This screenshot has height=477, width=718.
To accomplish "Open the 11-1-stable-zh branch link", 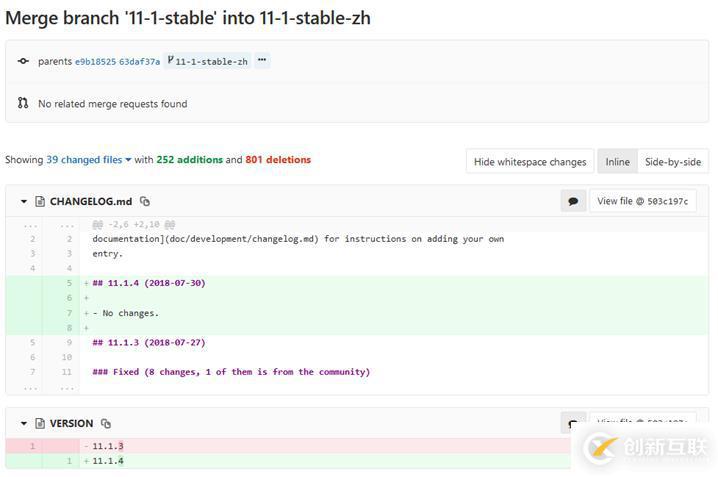I will [x=211, y=62].
